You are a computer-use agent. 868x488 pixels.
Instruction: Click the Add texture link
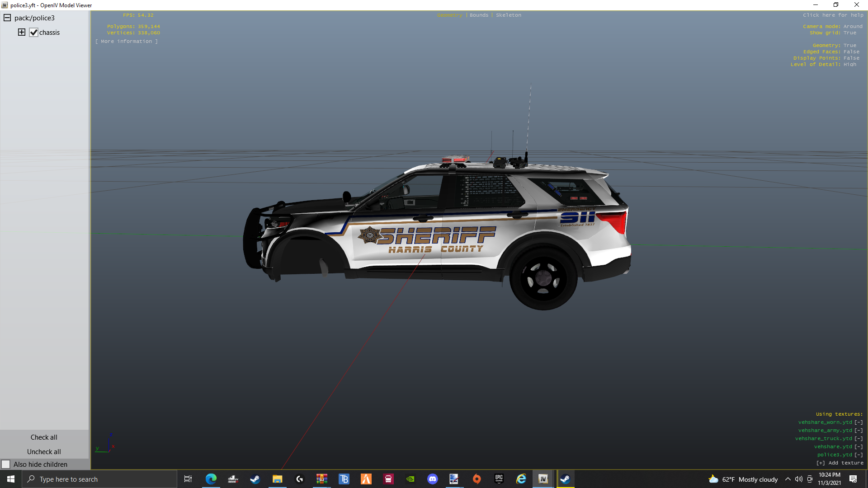(840, 463)
